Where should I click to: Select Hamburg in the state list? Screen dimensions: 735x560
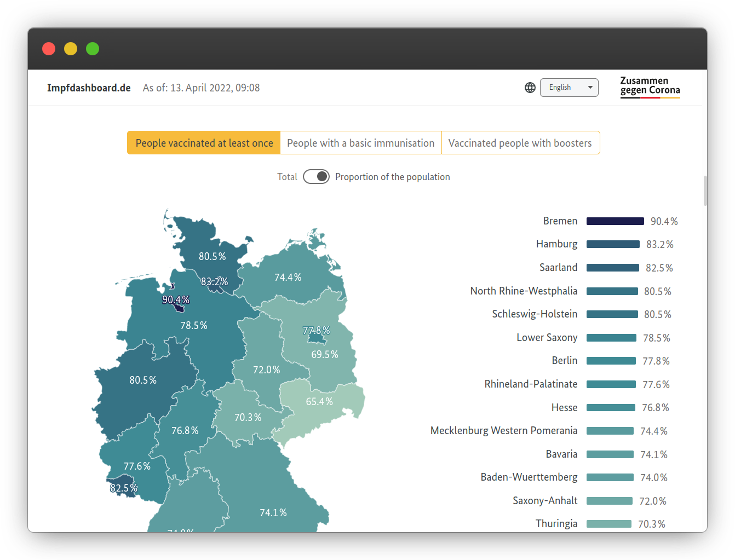point(556,244)
